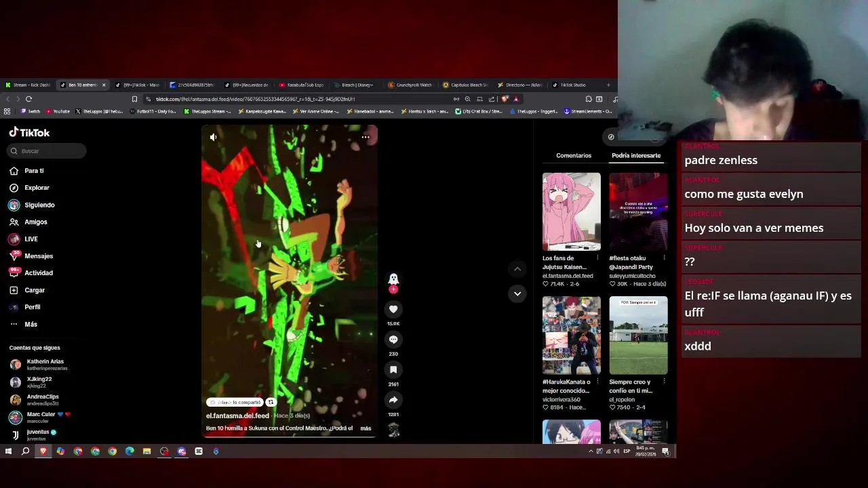Open comments bubble icon on video
868x488 pixels.
[x=393, y=339]
